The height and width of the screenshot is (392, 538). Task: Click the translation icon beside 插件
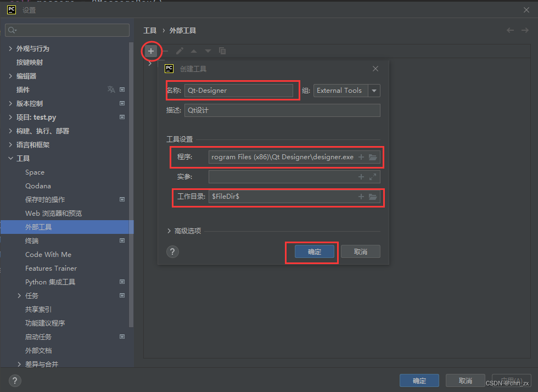(111, 89)
